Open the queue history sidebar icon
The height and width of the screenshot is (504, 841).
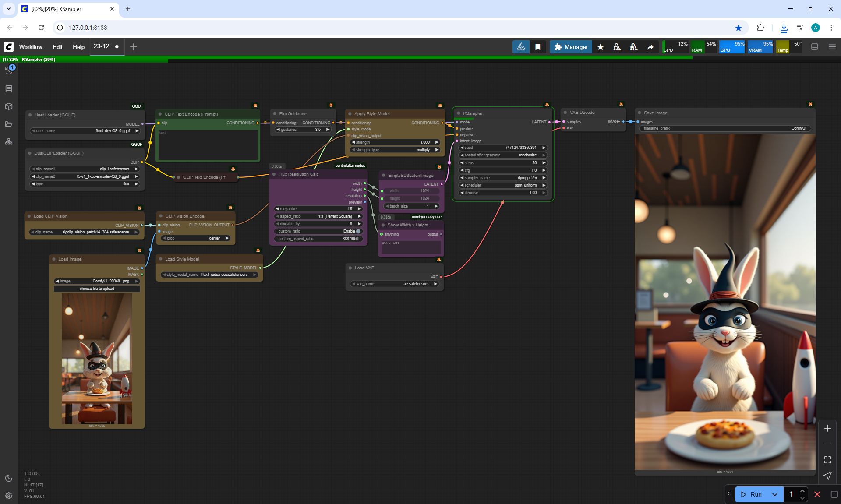(9, 71)
